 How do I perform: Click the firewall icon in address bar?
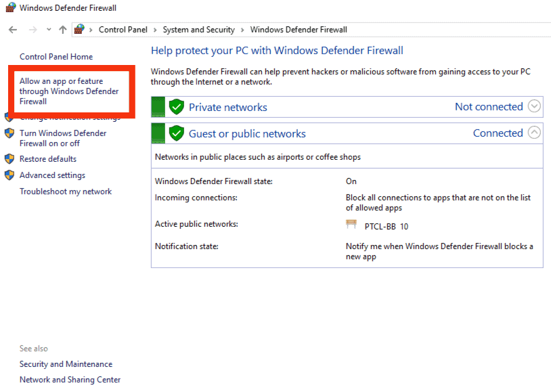click(79, 29)
